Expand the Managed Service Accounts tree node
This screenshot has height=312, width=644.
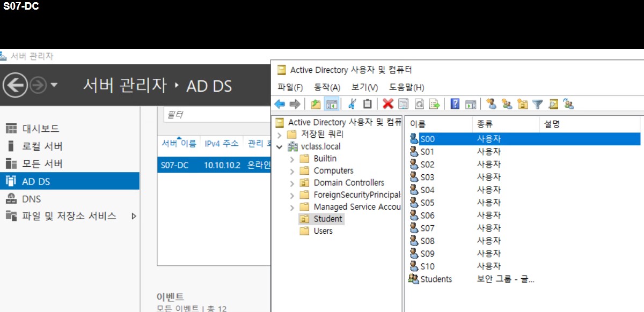[x=292, y=207]
